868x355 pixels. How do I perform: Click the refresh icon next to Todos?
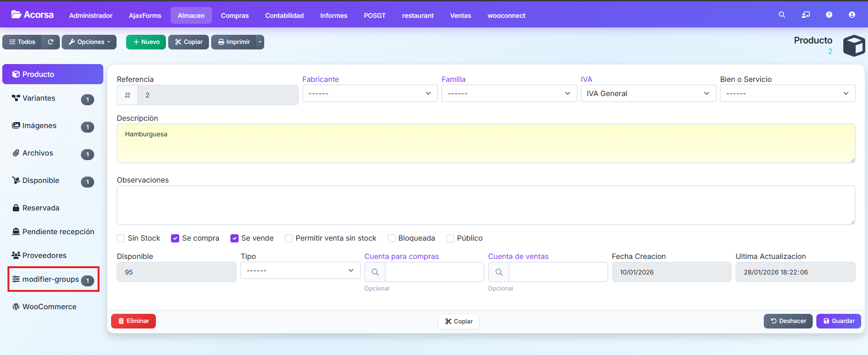point(51,42)
